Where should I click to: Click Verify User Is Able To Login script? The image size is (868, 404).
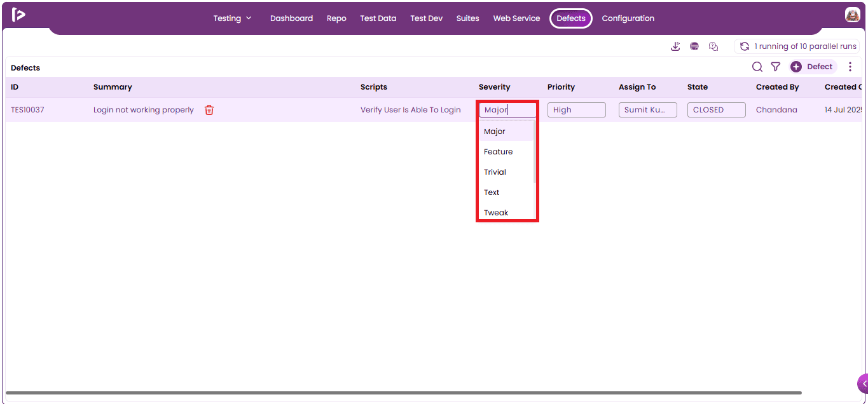(411, 110)
